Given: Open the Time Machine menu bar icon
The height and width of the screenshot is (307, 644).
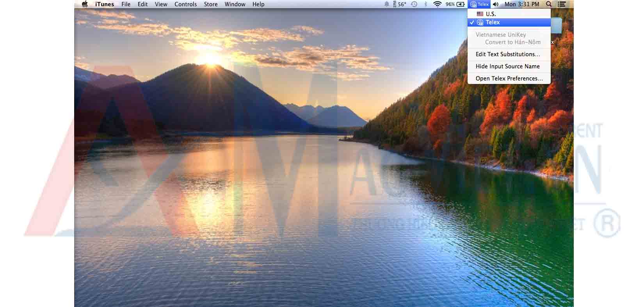Looking at the screenshot, I should click(x=415, y=4).
